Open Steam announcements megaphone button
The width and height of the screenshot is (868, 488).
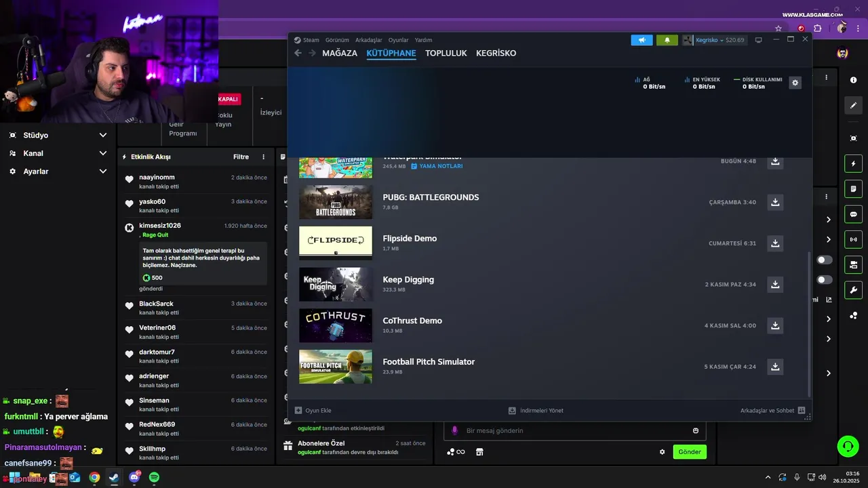click(x=642, y=40)
